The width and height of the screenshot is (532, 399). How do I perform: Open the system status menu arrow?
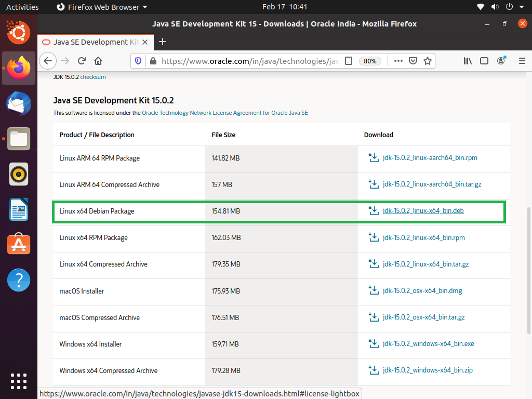point(522,7)
